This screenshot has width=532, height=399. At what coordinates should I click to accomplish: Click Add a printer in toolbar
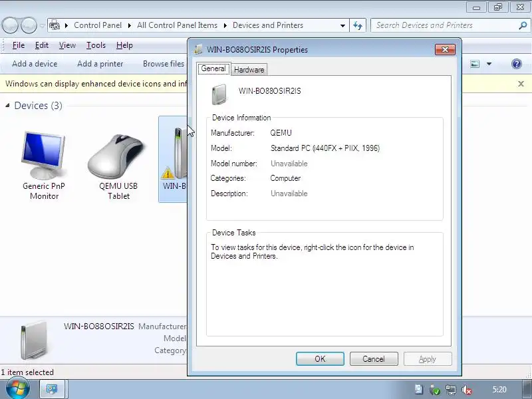[100, 64]
